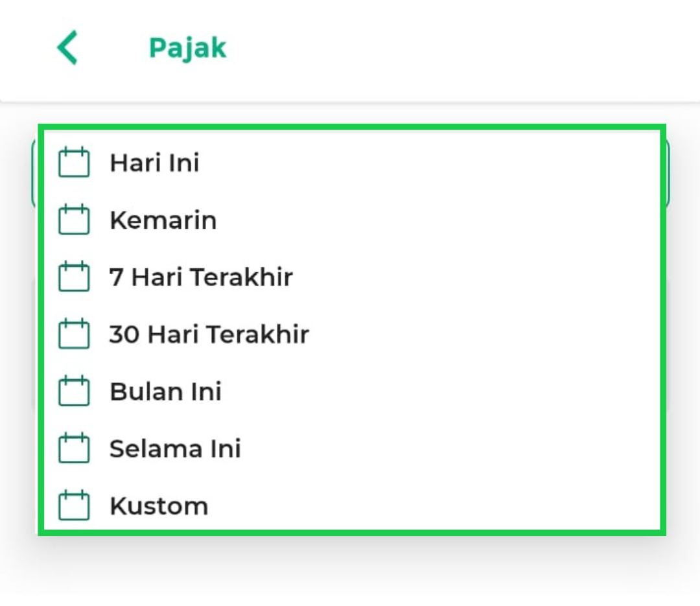
Task: Click the calendar icon beside 30 Hari Terakhir
Action: pos(74,334)
